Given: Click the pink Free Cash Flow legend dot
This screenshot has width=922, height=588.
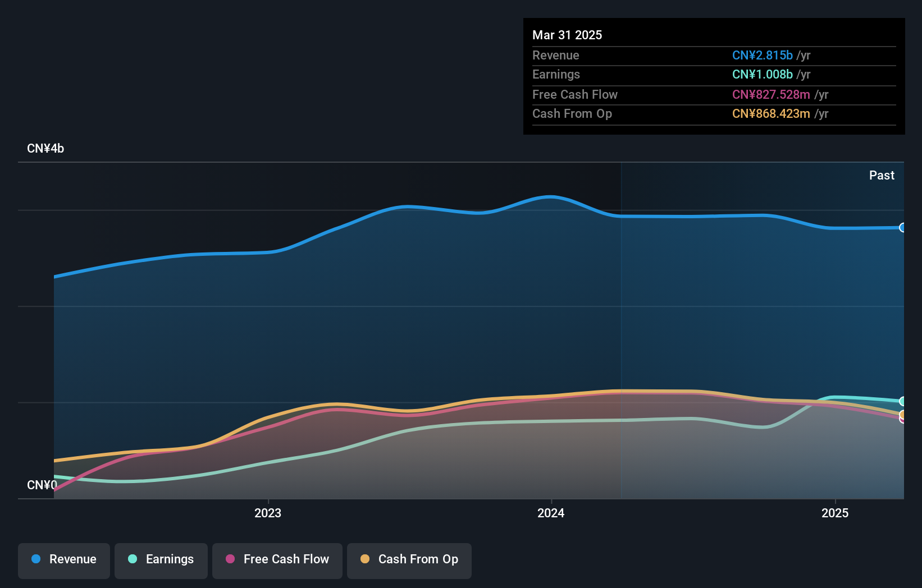Looking at the screenshot, I should [x=230, y=559].
